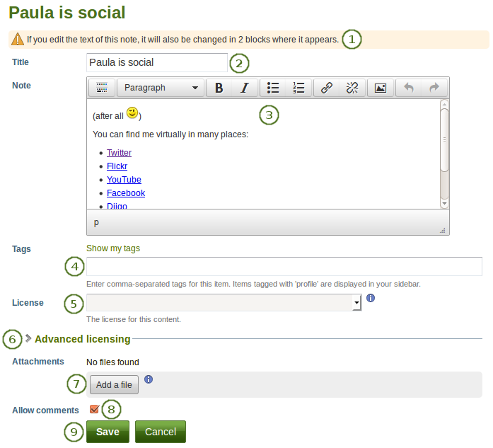The height and width of the screenshot is (448, 493).
Task: Open the Twitter link in note
Action: click(x=119, y=153)
